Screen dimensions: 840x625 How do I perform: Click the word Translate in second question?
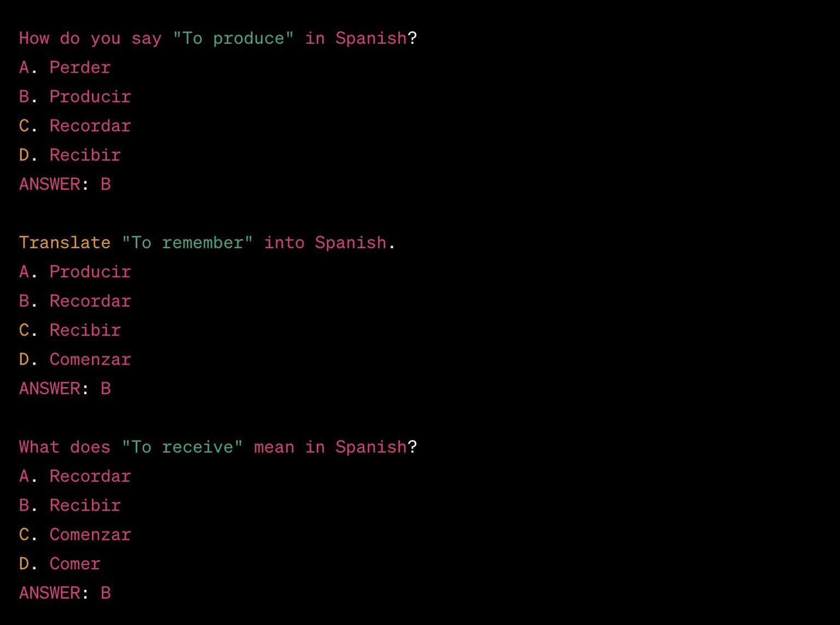pos(65,243)
